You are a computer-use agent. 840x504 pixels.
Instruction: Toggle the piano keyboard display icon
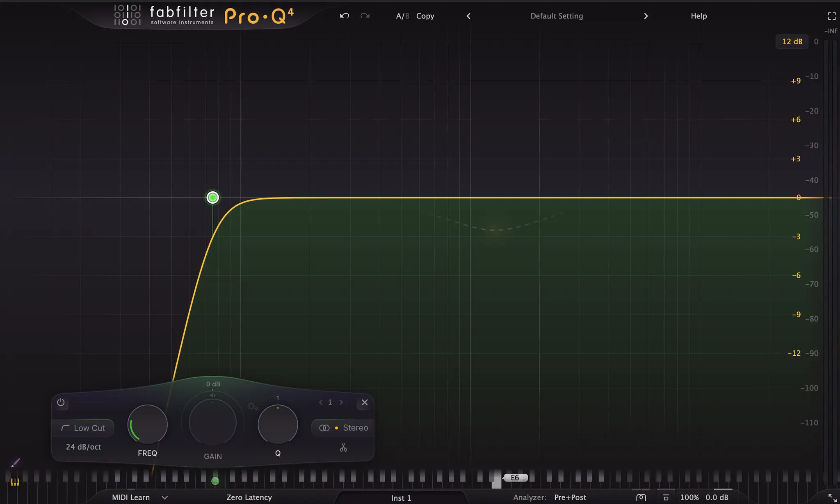(15, 482)
